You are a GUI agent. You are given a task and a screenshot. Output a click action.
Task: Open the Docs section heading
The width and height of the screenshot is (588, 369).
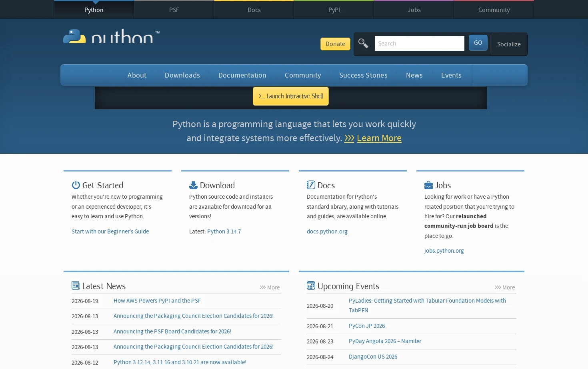click(326, 185)
